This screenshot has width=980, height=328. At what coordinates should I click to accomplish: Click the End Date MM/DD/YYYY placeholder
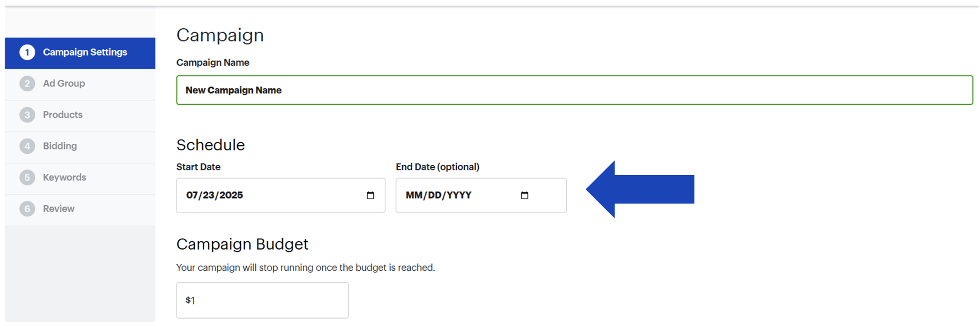[x=438, y=195]
